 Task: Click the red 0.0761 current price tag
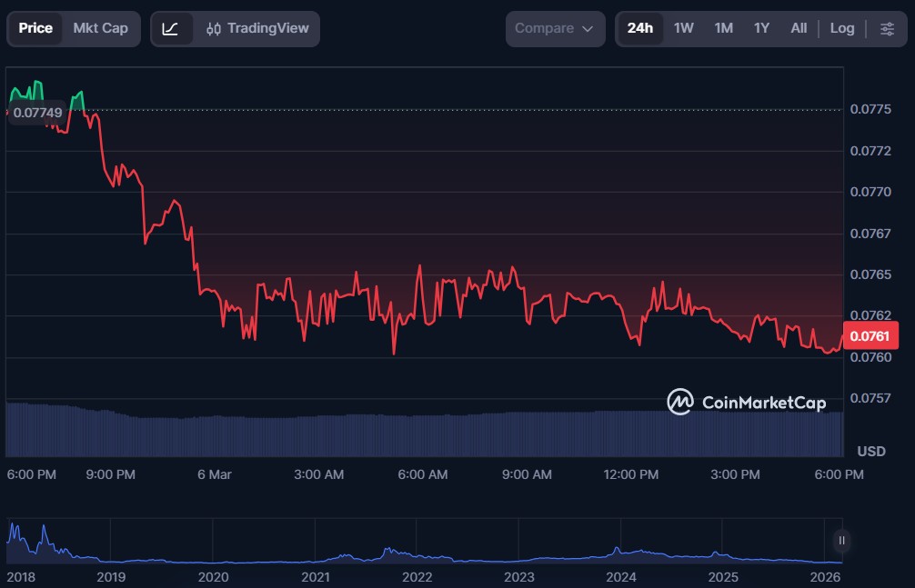870,336
